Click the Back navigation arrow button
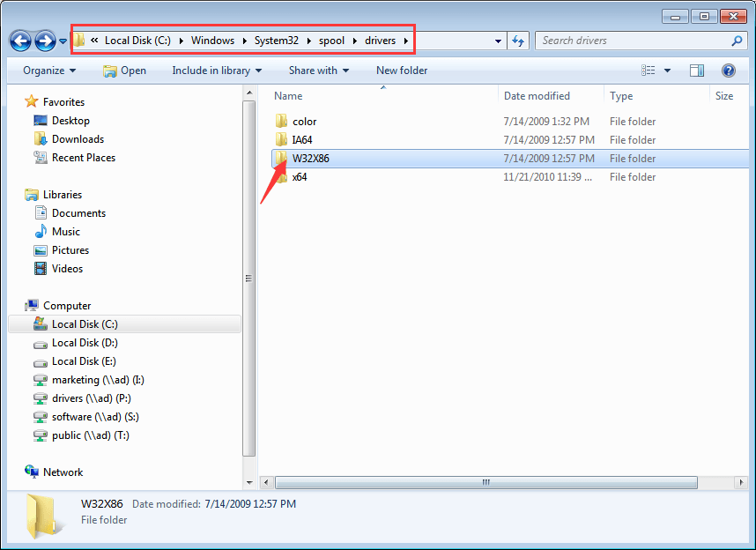 (21, 41)
